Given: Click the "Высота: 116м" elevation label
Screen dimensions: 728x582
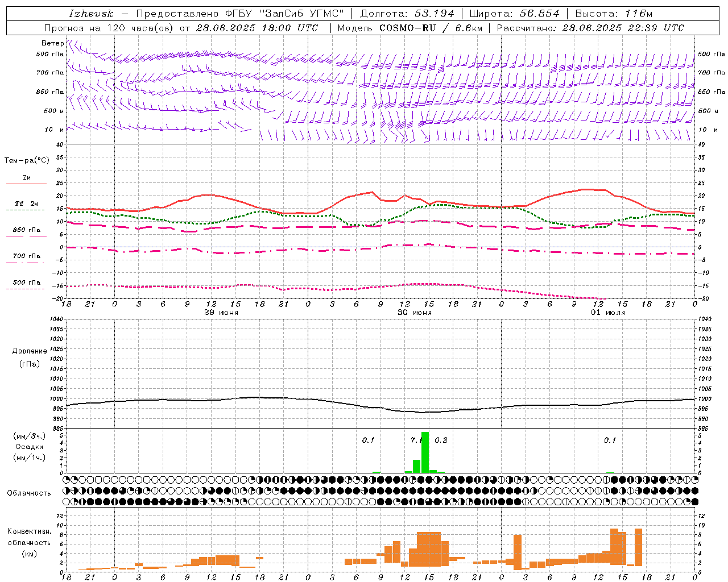Looking at the screenshot, I should [x=614, y=14].
